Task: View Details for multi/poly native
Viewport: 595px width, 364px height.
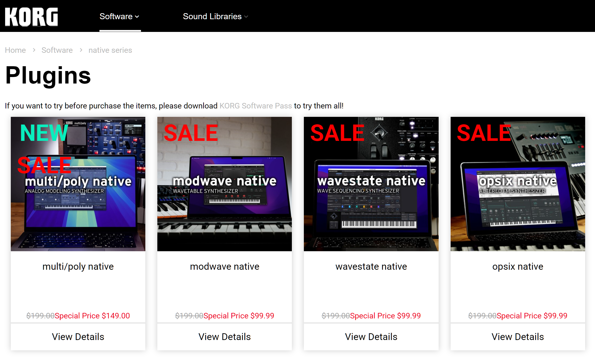Action: pyautogui.click(x=78, y=337)
